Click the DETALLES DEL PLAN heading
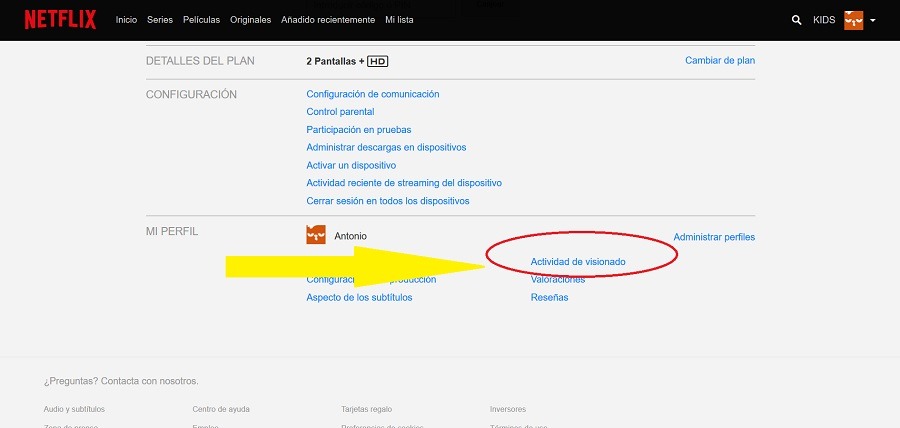This screenshot has height=428, width=900. click(x=200, y=61)
